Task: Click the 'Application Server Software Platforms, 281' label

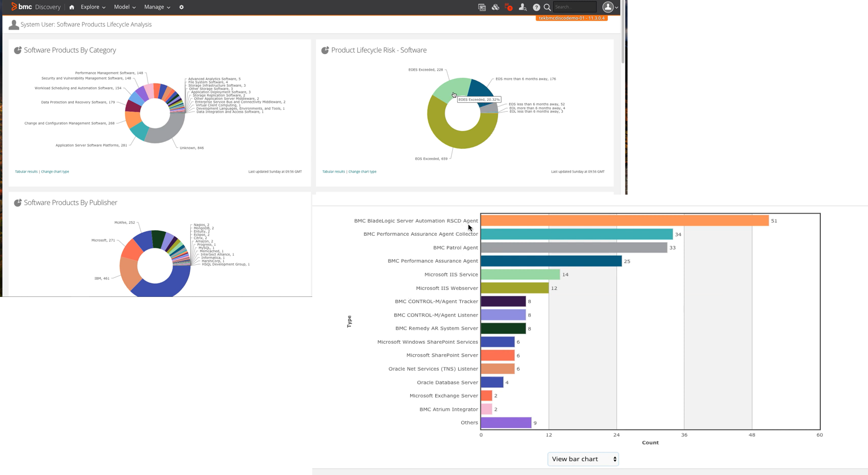Action: click(91, 145)
